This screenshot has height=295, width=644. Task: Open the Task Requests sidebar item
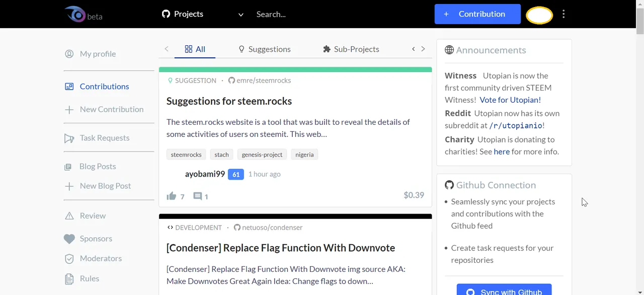(104, 138)
